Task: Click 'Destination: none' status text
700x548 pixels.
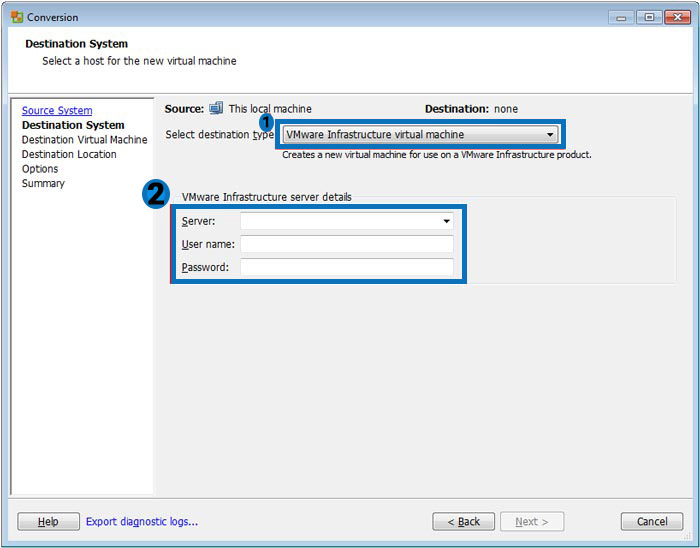Action: [471, 109]
